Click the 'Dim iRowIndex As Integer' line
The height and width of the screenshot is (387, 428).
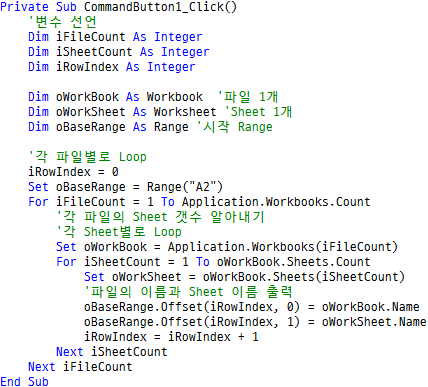pyautogui.click(x=112, y=67)
